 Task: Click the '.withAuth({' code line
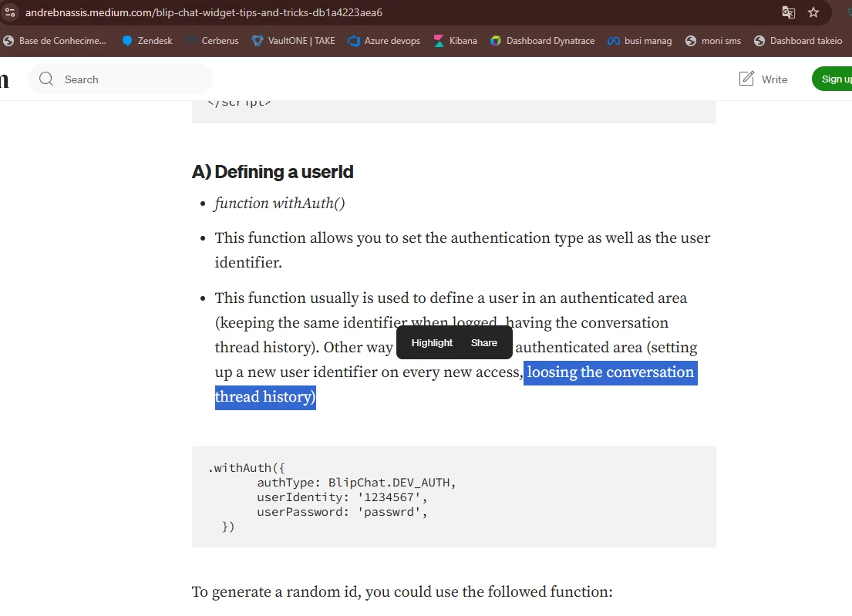247,468
